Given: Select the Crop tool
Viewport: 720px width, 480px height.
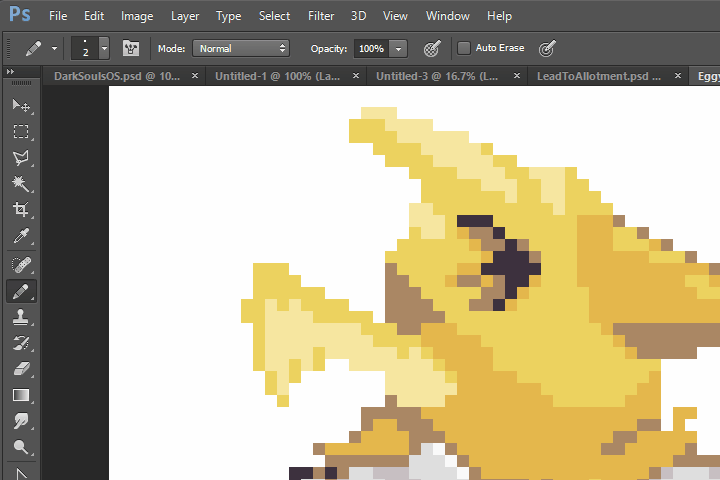Looking at the screenshot, I should (x=21, y=209).
